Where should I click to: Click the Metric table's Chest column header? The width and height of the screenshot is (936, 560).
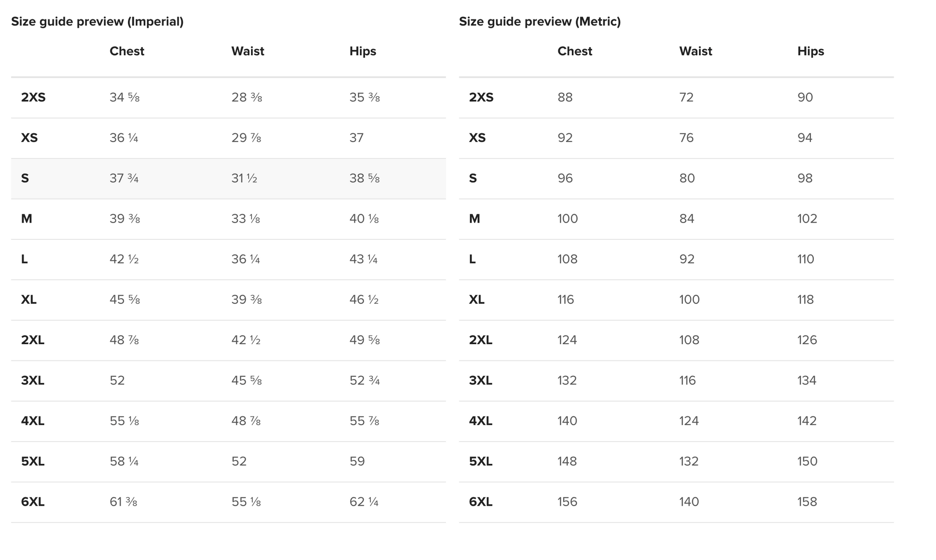tap(574, 51)
